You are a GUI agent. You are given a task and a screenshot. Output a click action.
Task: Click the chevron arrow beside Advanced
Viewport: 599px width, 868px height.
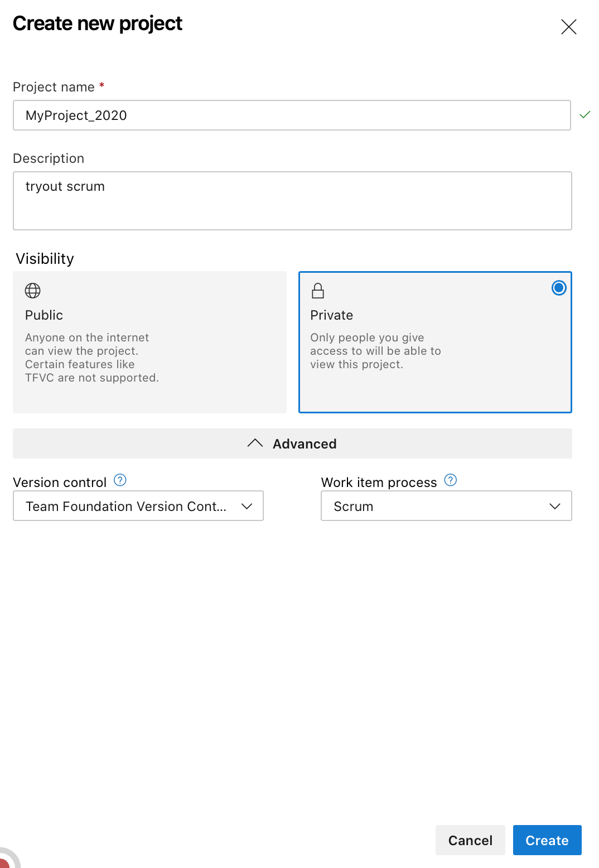tap(255, 443)
